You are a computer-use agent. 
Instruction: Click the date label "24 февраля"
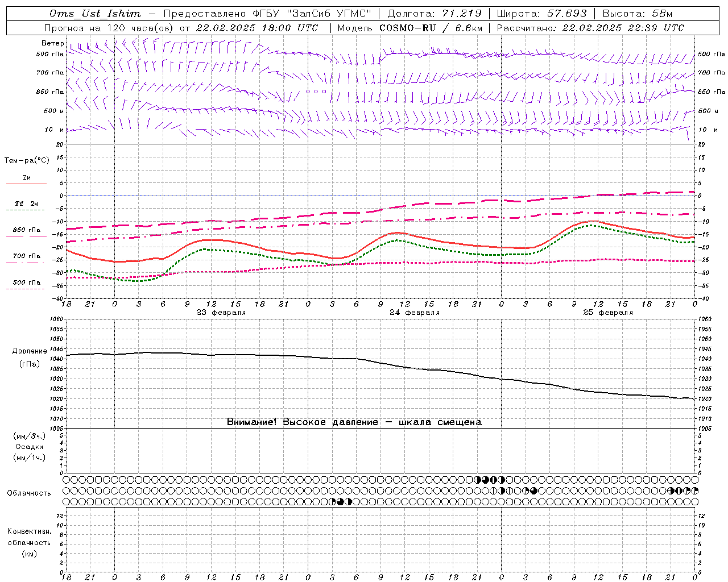[x=415, y=313]
